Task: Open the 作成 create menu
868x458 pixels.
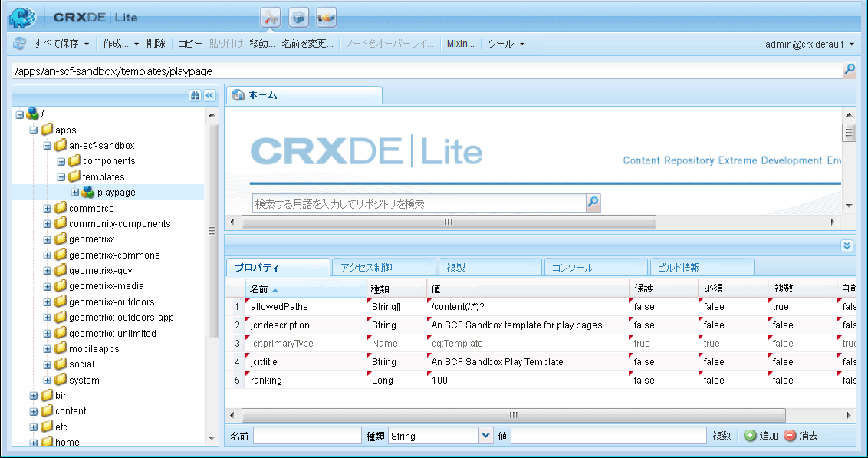Action: [120, 43]
